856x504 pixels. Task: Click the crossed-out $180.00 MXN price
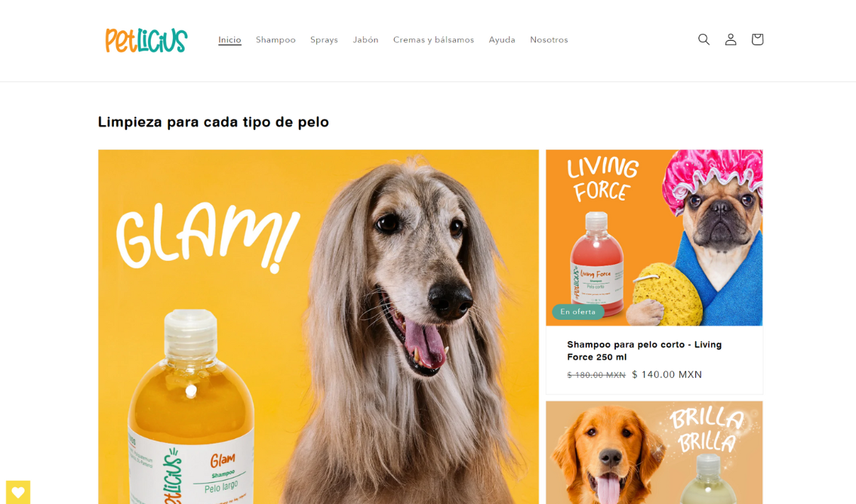pos(596,375)
